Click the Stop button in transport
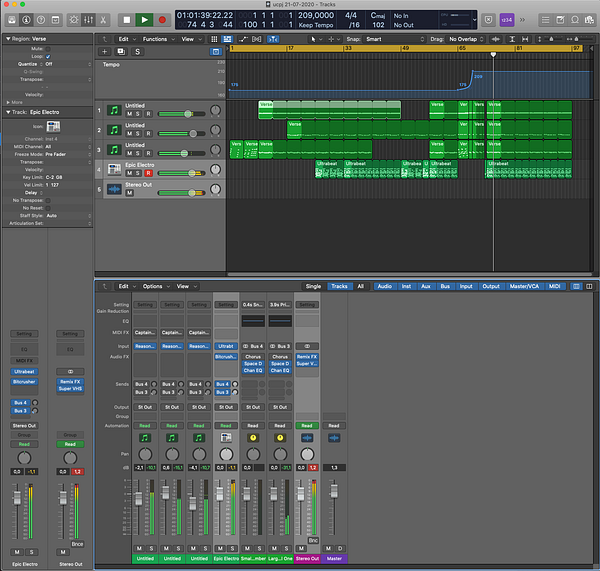This screenshot has width=600, height=571. pyautogui.click(x=127, y=19)
